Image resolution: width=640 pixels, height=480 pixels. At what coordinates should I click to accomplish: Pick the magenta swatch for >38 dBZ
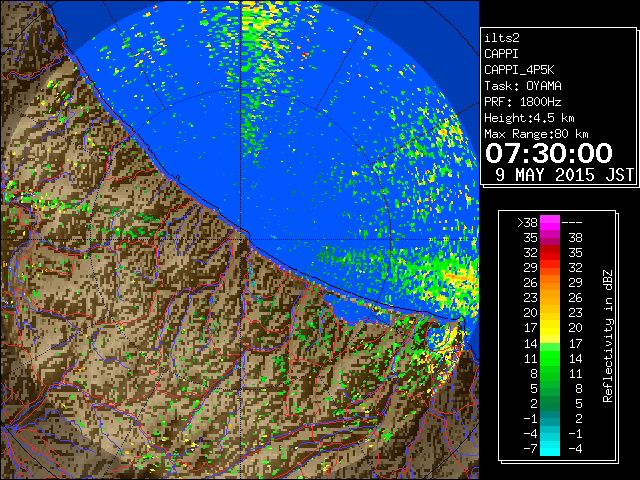click(550, 223)
